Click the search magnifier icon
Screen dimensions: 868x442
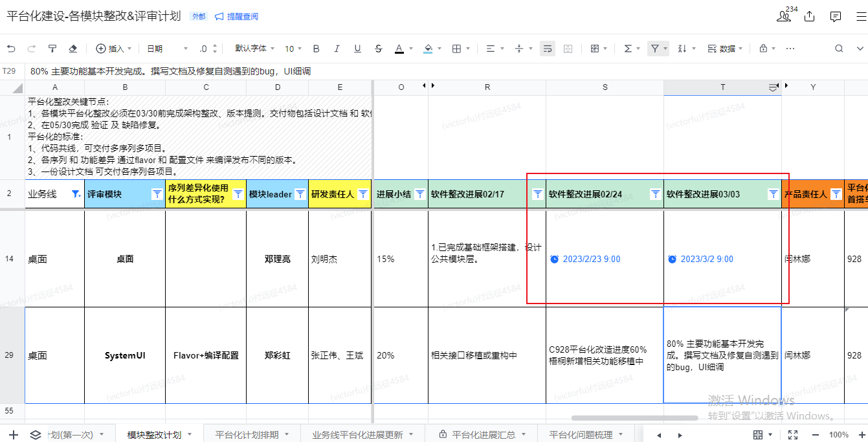click(x=840, y=49)
